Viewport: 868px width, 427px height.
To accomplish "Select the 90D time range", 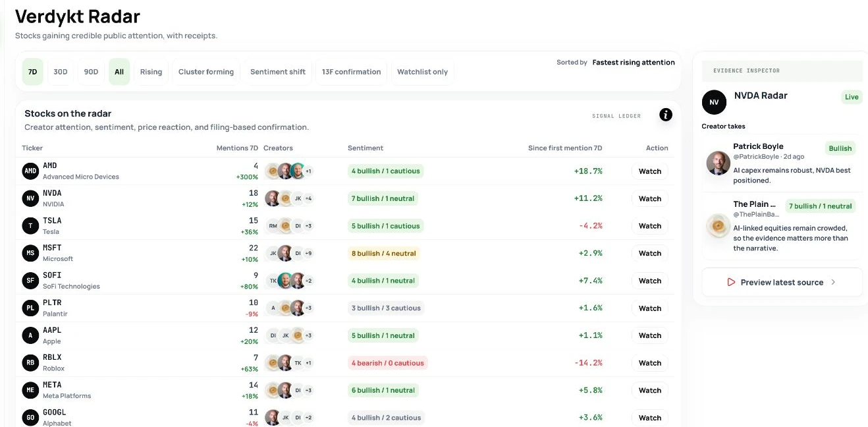I will click(91, 72).
